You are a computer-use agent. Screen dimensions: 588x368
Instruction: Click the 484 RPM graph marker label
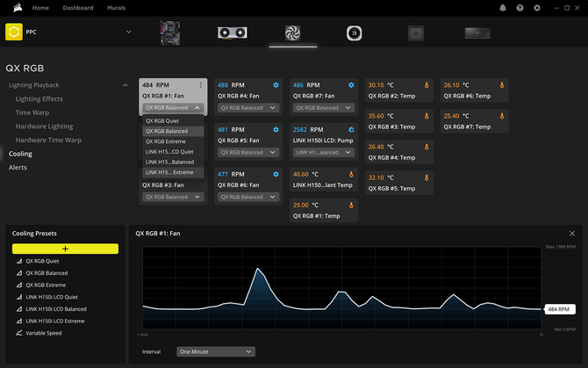560,309
